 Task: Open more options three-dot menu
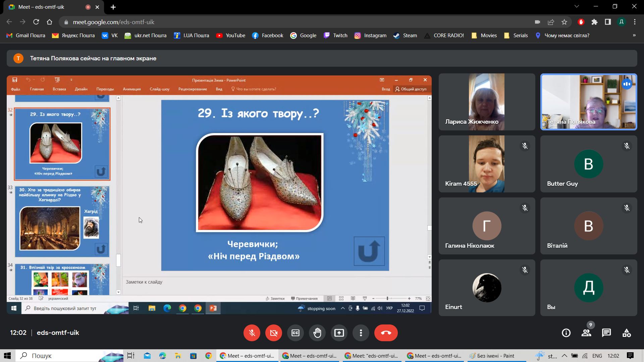tap(361, 333)
